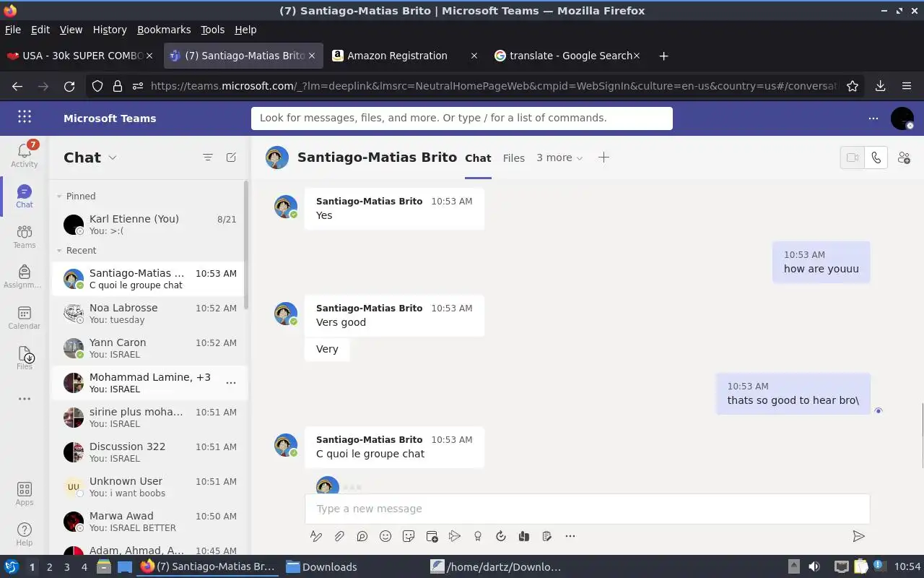Expand the Chat heading dropdown
The height and width of the screenshot is (578, 924).
click(112, 158)
